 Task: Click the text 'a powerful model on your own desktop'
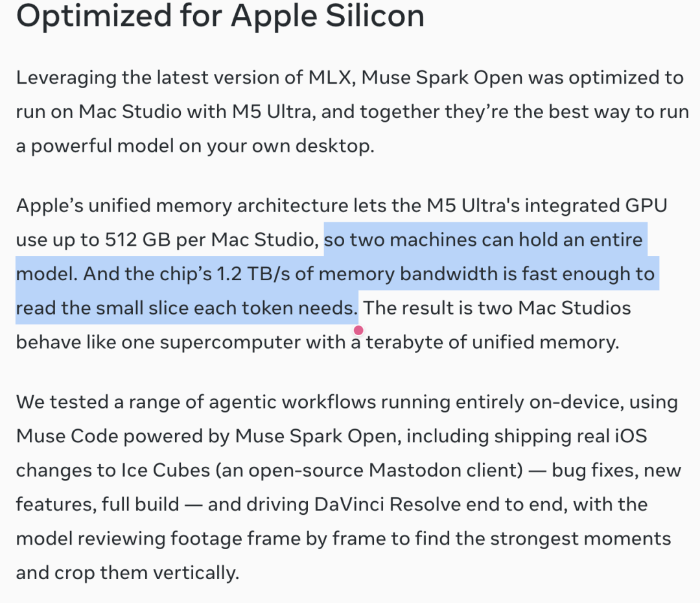tap(193, 146)
